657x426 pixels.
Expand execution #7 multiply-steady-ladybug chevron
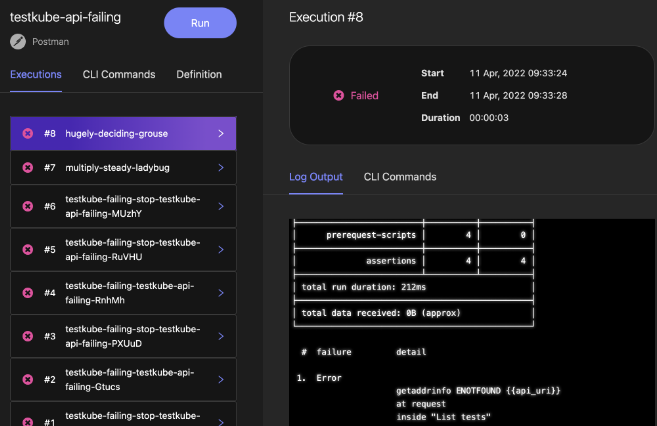[x=221, y=168]
